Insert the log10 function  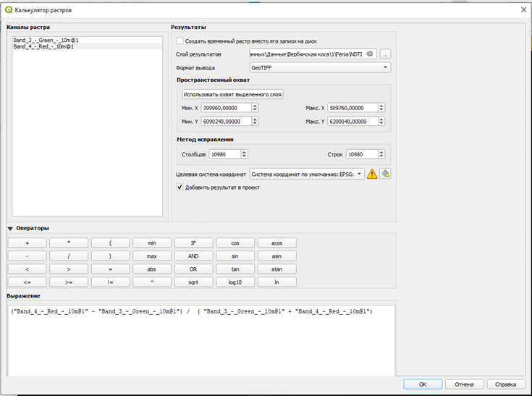(x=235, y=282)
